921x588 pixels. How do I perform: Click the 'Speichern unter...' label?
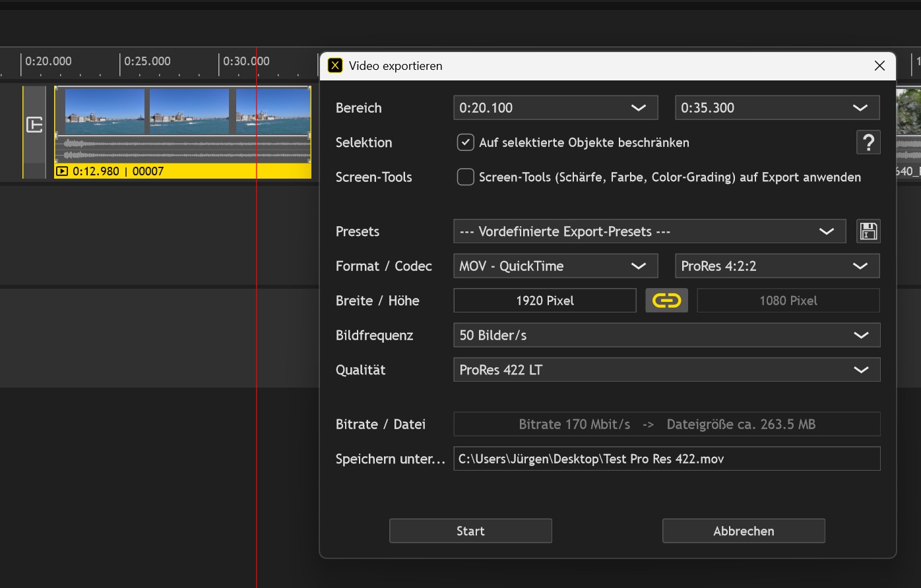pos(391,459)
